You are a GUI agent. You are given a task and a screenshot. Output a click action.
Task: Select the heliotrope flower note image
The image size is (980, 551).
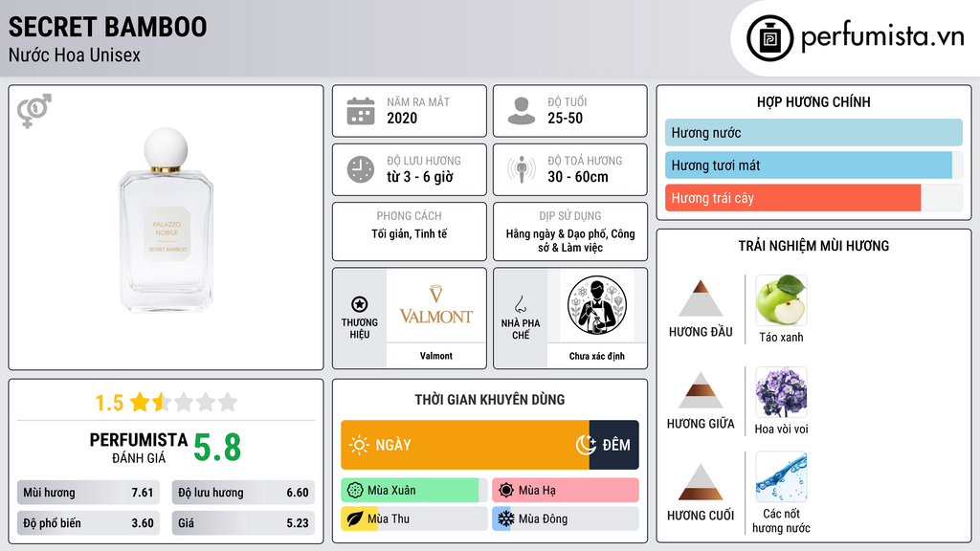click(x=781, y=392)
